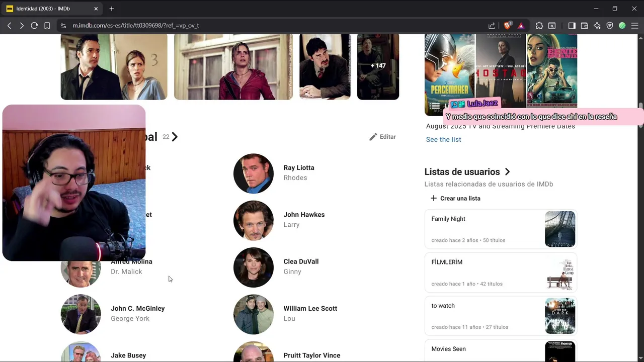Open Clea DuVall's name link
Screen dimensions: 644x362
click(x=301, y=261)
